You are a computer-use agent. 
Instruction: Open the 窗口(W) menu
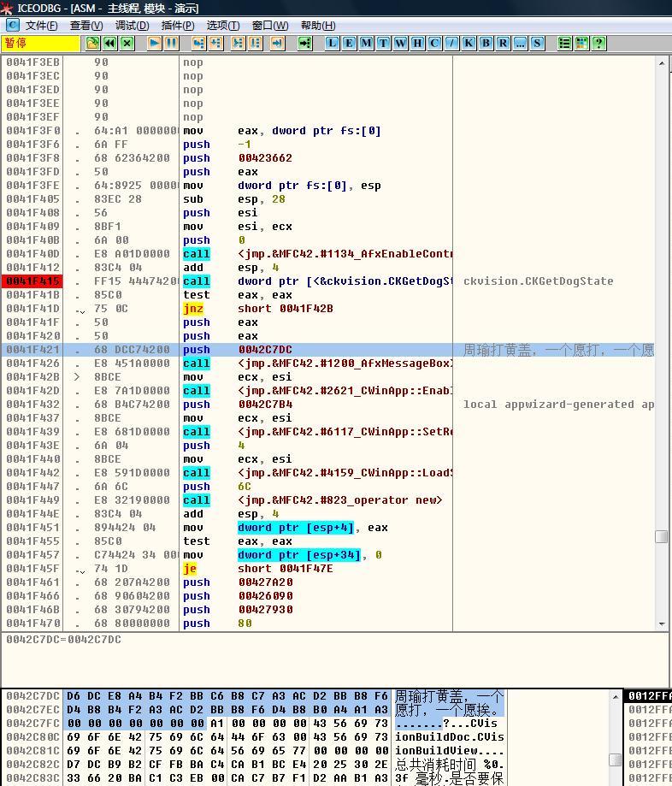270,25
